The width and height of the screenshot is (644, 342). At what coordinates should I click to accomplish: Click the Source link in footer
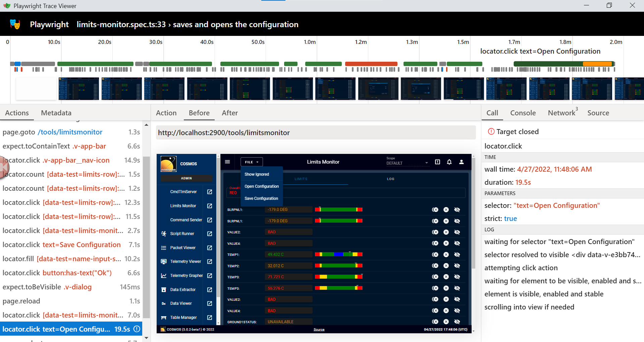[319, 330]
